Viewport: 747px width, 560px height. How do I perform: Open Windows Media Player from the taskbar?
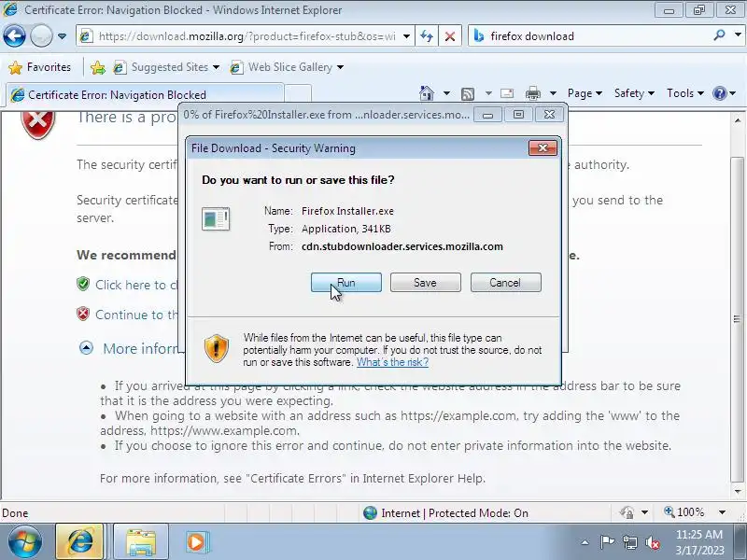point(196,542)
